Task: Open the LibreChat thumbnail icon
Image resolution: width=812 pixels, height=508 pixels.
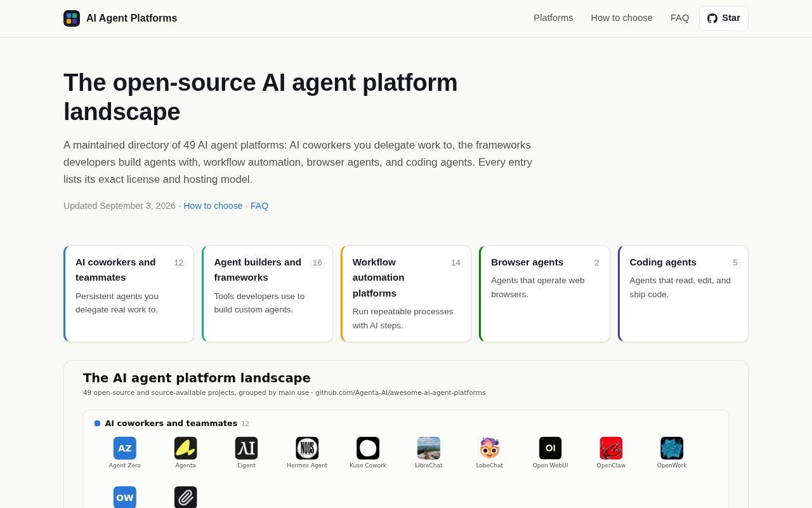Action: pyautogui.click(x=429, y=448)
